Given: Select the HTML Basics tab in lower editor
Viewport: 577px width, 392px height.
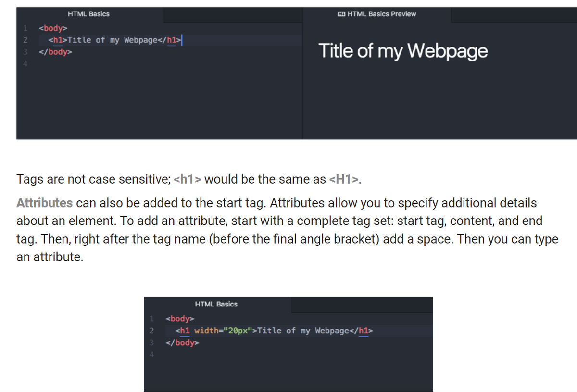Looking at the screenshot, I should (x=216, y=304).
